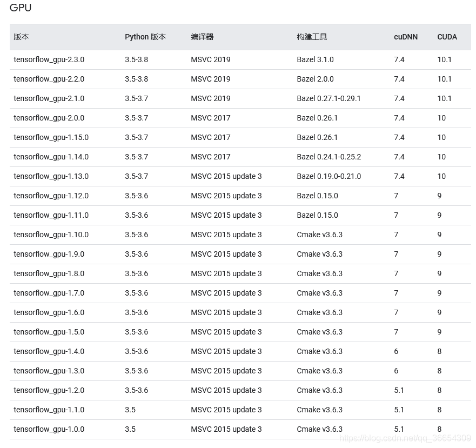The width and height of the screenshot is (476, 448).
Task: Select tensorflow_gpu-1.12.0 cell
Action: click(51, 196)
